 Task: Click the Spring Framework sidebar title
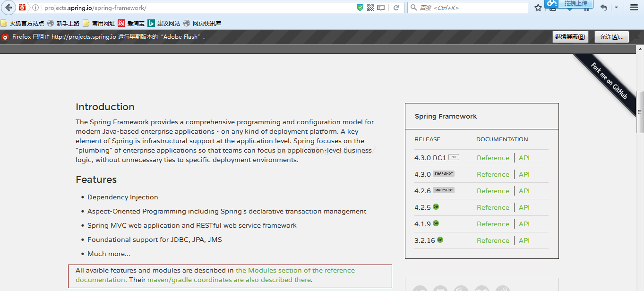point(446,116)
